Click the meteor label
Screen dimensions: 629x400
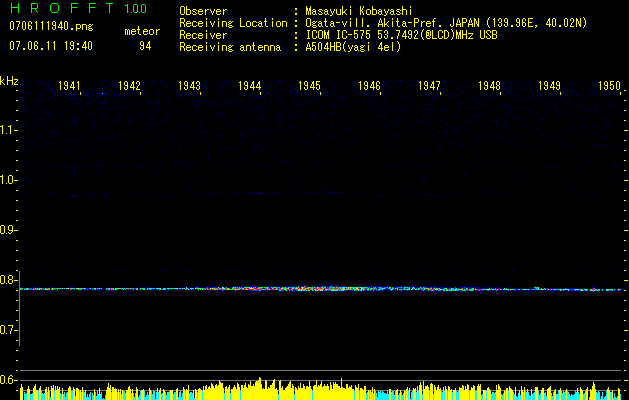point(142,31)
